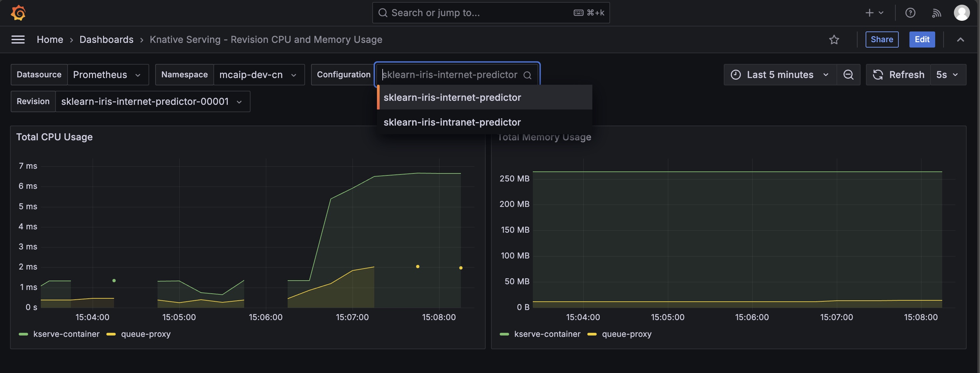Click the Datasource variable label
The height and width of the screenshot is (373, 980).
[x=39, y=75]
